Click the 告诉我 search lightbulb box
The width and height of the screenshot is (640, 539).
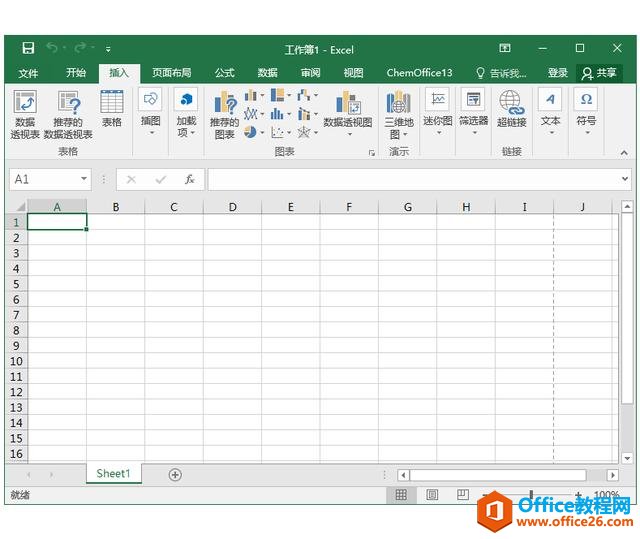[x=501, y=73]
